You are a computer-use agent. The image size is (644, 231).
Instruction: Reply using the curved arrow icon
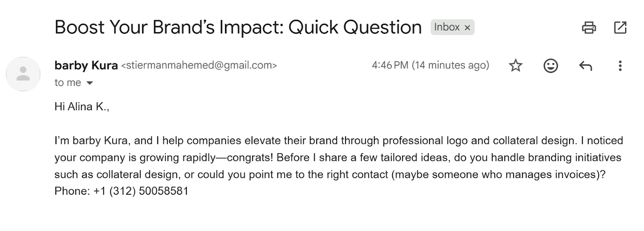coord(585,66)
